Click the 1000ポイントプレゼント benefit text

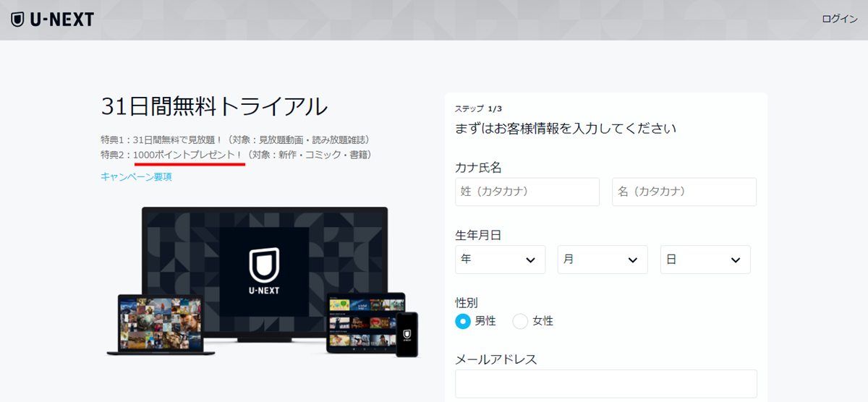click(190, 155)
